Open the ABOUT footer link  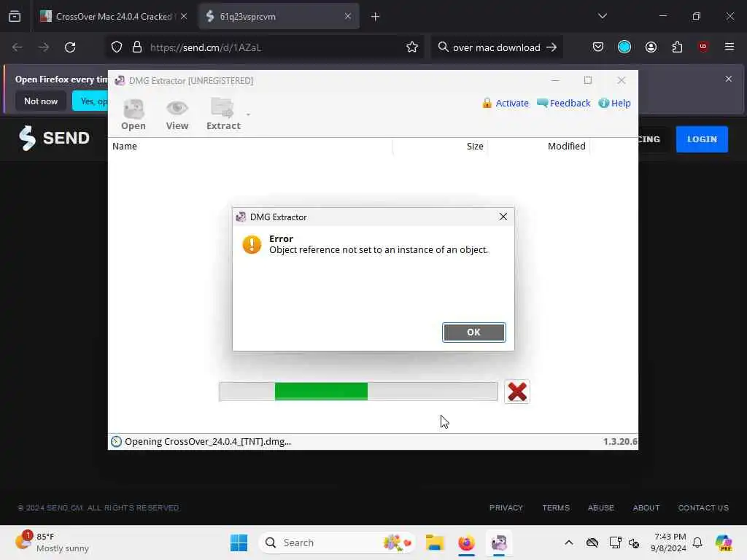tap(646, 507)
